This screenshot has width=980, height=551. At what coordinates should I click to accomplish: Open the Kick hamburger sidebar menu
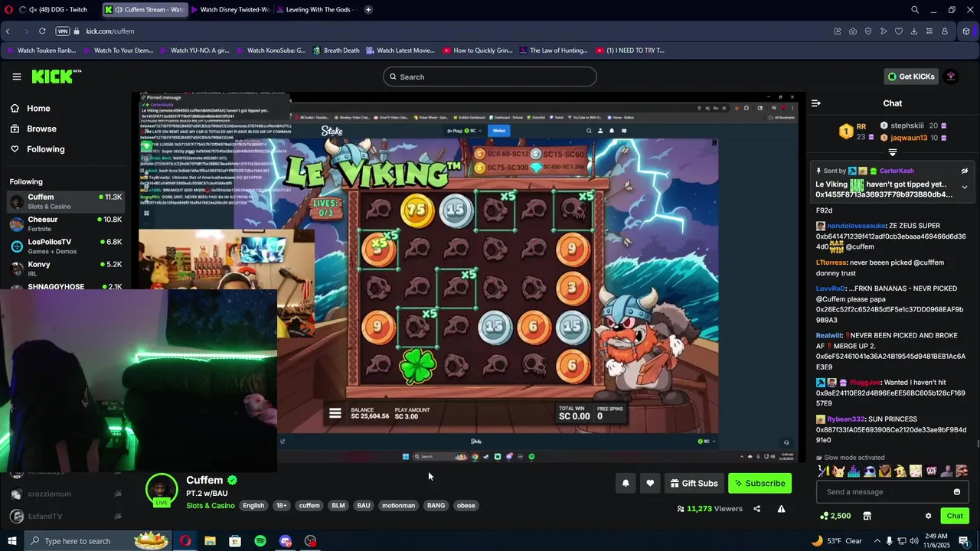pyautogui.click(x=17, y=77)
